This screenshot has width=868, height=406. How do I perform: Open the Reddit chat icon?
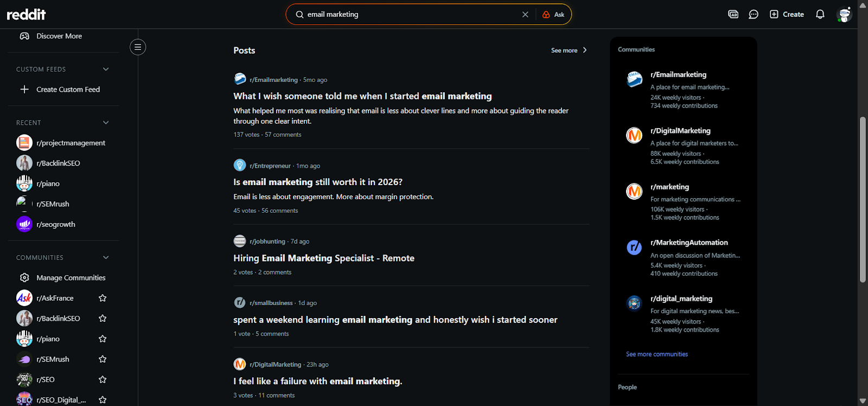(754, 14)
